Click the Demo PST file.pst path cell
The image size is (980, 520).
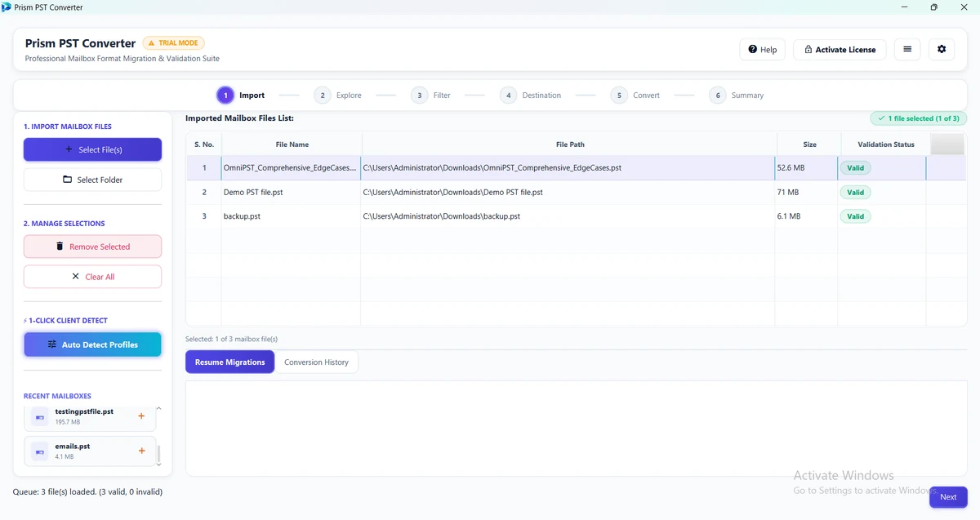point(568,193)
